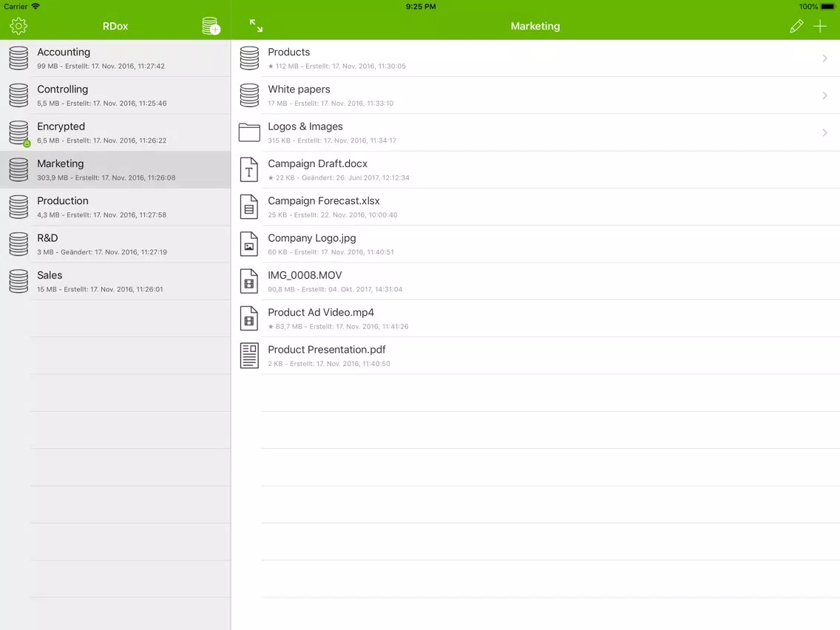This screenshot has height=630, width=840.
Task: Click the Product Ad Video.mp4 film icon
Action: (x=249, y=318)
